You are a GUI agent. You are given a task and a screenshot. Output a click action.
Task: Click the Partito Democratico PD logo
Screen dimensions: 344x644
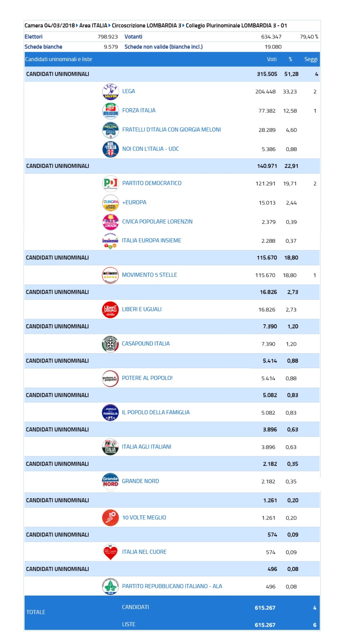pyautogui.click(x=111, y=183)
